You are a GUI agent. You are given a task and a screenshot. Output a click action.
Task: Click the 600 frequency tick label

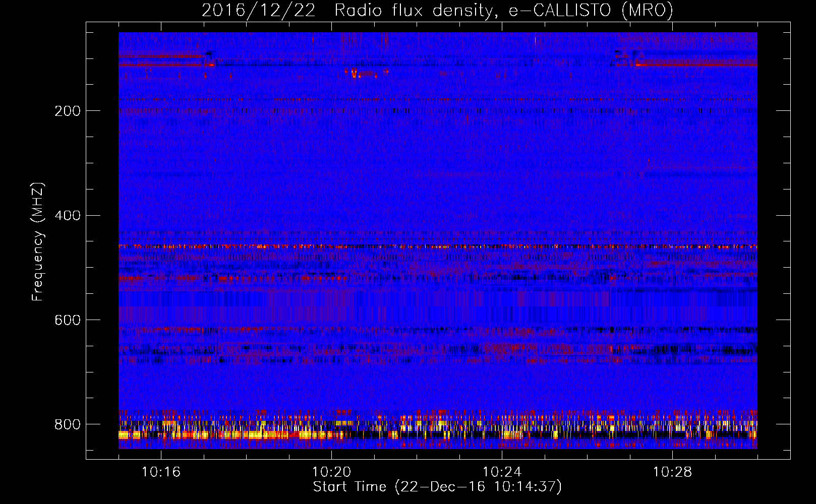[x=68, y=321]
